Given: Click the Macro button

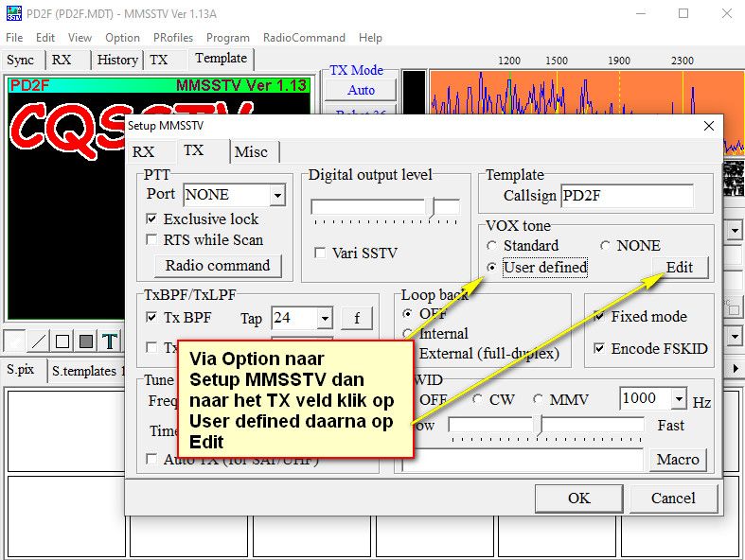Looking at the screenshot, I should 678,460.
